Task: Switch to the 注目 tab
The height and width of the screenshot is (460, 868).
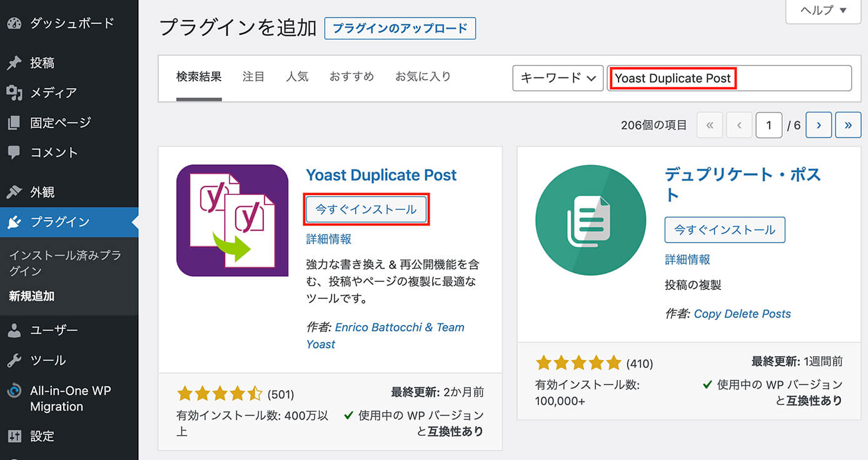Action: tap(253, 77)
